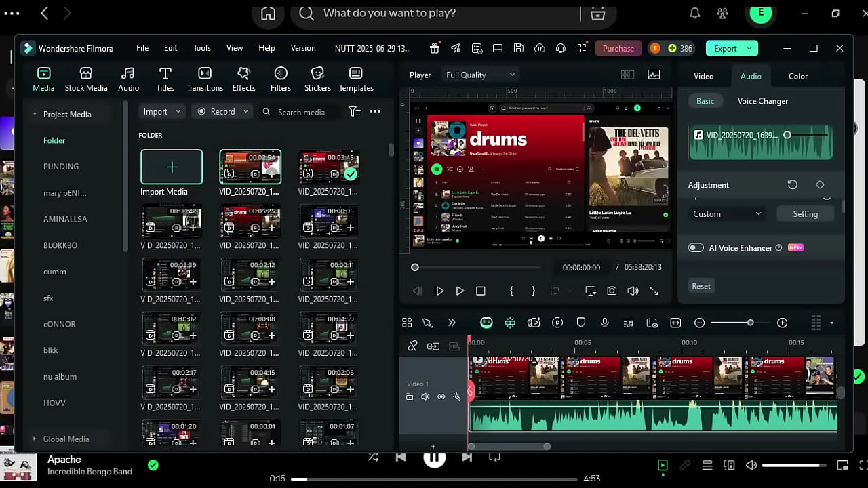
Task: Click the filter icon beside media search
Action: tap(354, 112)
